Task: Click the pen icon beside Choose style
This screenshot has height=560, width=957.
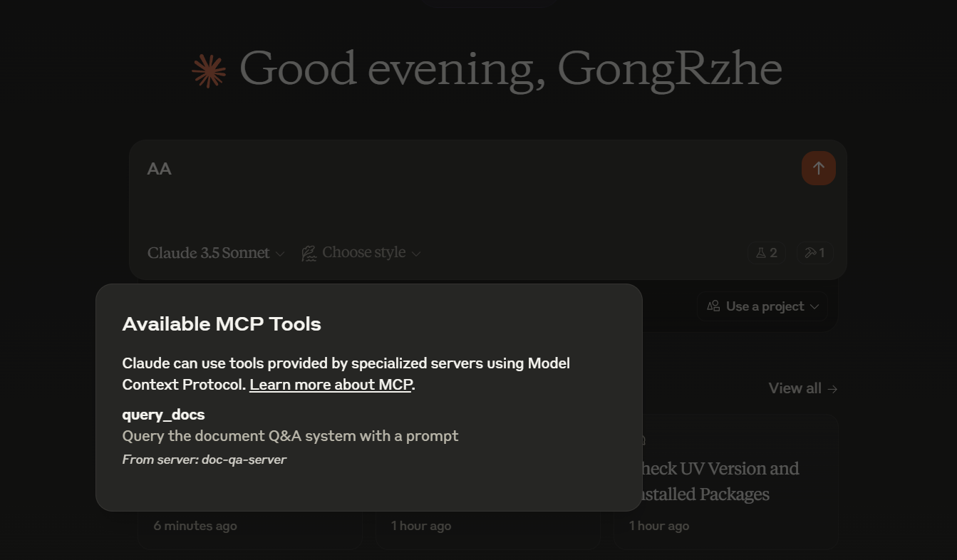Action: coord(309,253)
